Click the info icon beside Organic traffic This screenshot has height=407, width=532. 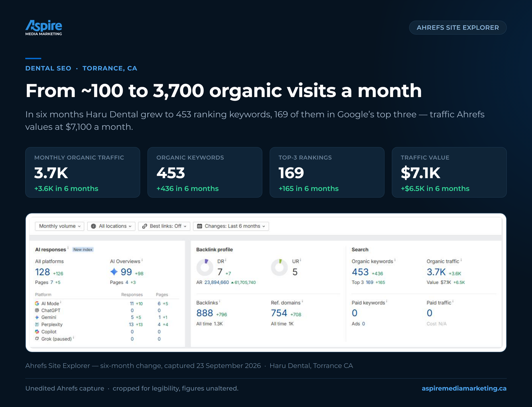pyautogui.click(x=461, y=260)
